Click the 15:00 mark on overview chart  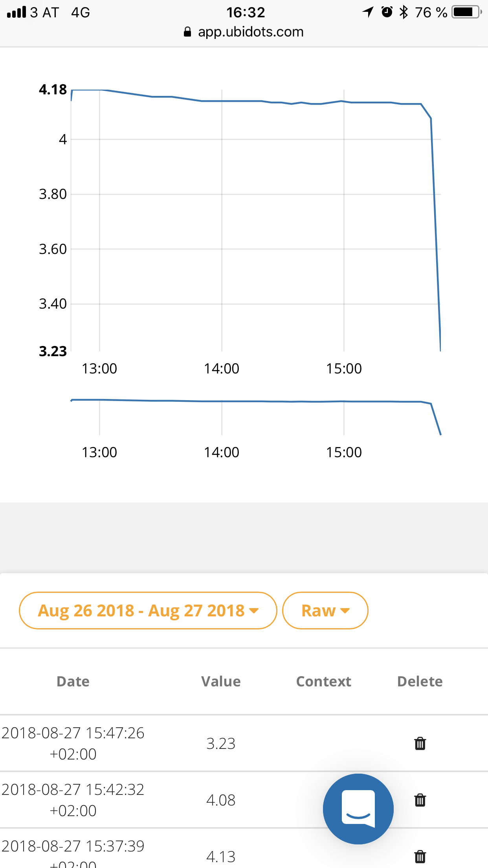[x=344, y=401]
